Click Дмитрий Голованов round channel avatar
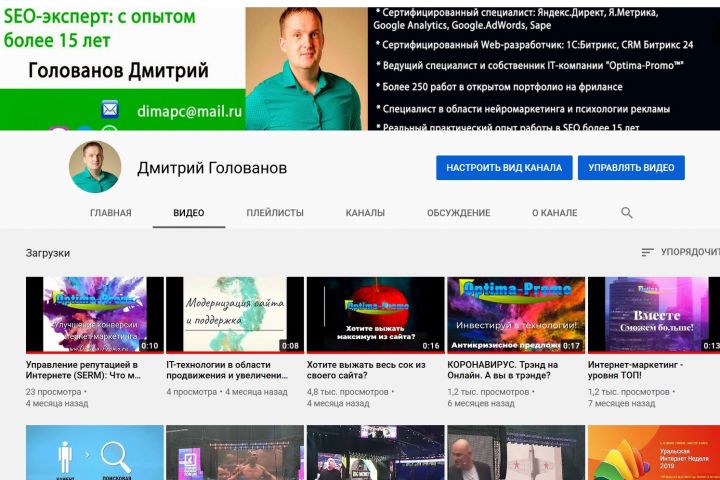720x480 pixels. click(95, 167)
